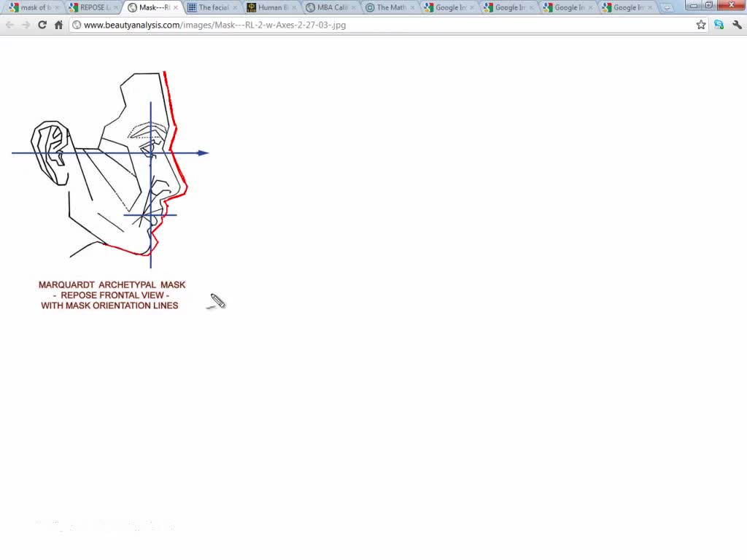
Task: Go forward with the forward arrow
Action: point(26,25)
